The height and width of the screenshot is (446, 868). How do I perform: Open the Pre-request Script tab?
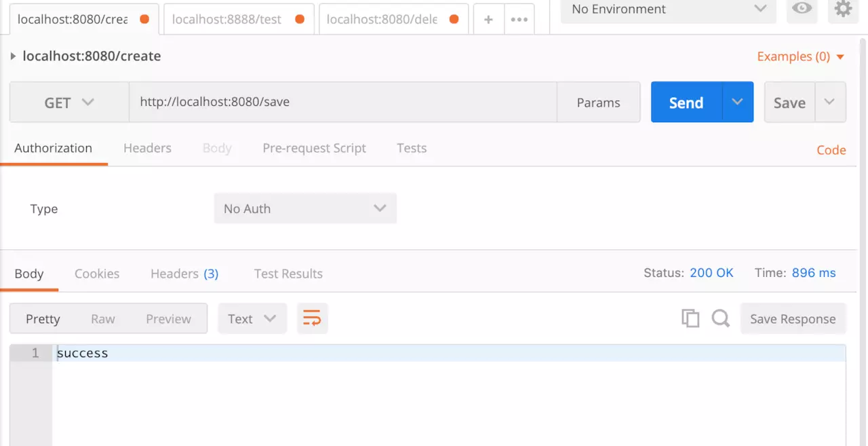pyautogui.click(x=314, y=148)
